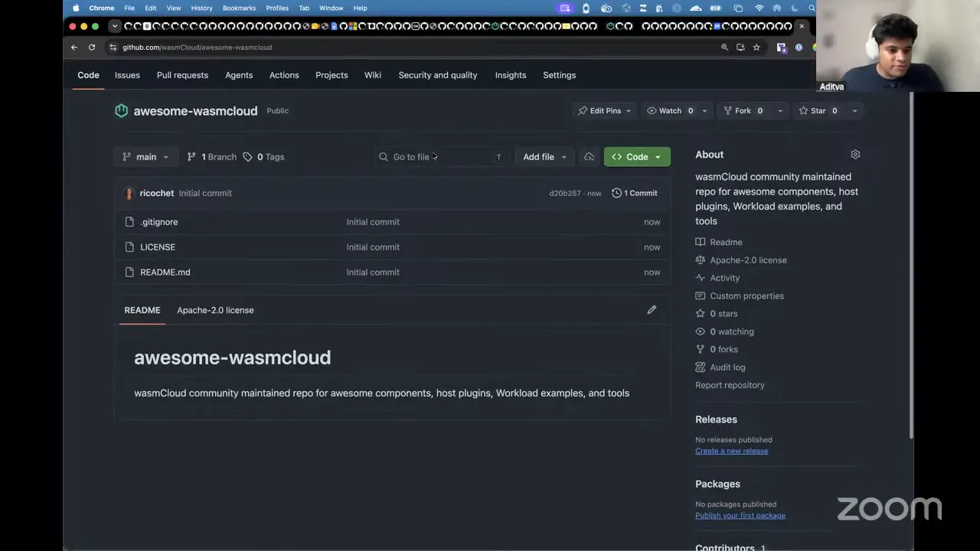Image resolution: width=980 pixels, height=551 pixels.
Task: Click Publish your first package link
Action: click(740, 516)
